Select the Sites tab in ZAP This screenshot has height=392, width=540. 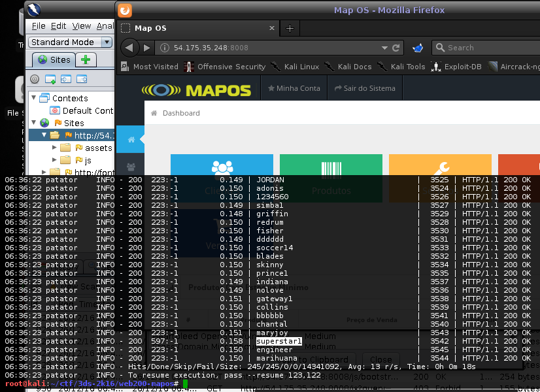tap(54, 59)
